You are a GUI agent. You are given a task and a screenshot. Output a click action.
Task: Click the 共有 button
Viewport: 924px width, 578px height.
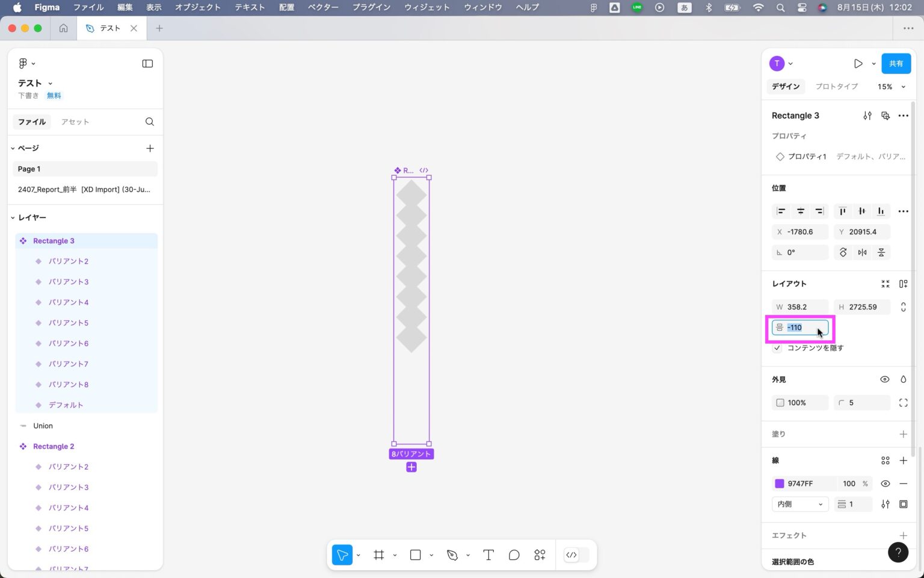coord(896,63)
